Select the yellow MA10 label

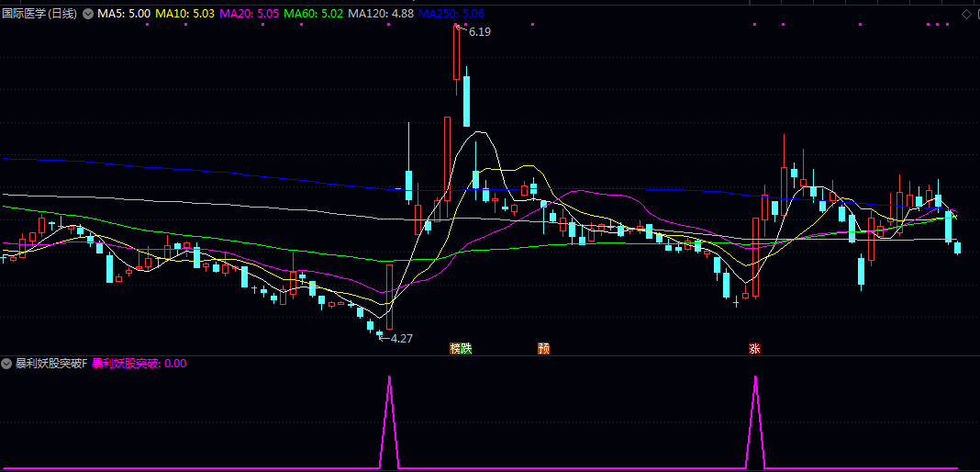[185, 13]
